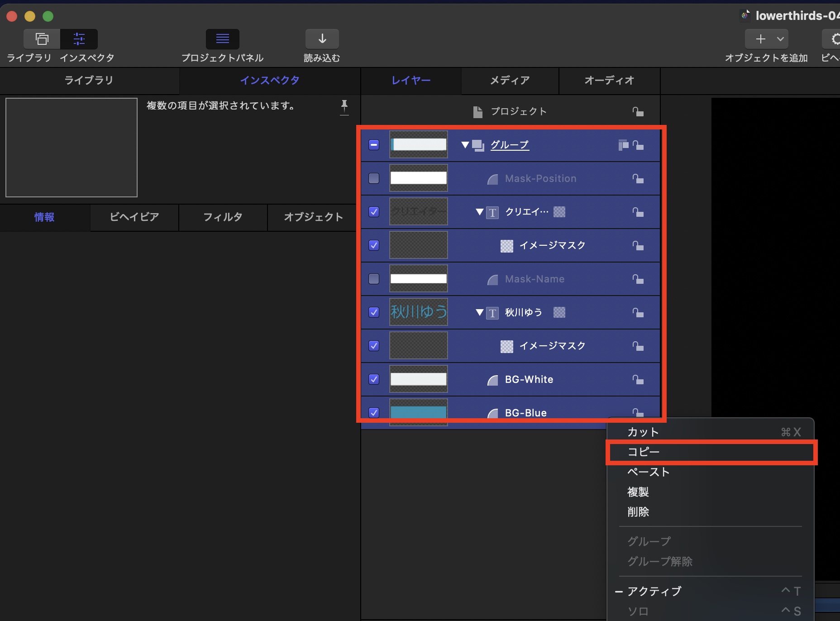
Task: Lock the BG-White layer
Action: point(638,379)
